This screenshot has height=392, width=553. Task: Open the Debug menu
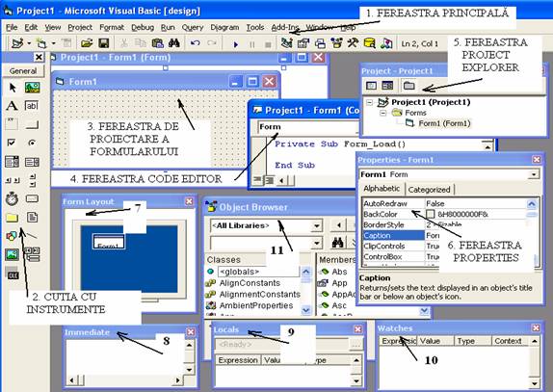coord(143,27)
